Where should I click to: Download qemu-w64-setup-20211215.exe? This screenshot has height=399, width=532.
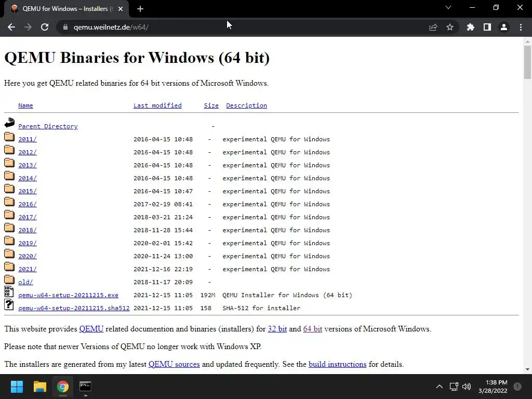[x=68, y=295]
